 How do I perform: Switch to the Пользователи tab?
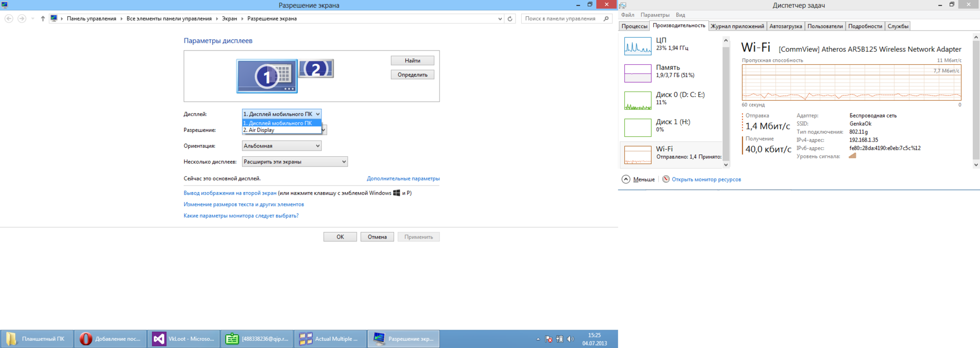825,26
